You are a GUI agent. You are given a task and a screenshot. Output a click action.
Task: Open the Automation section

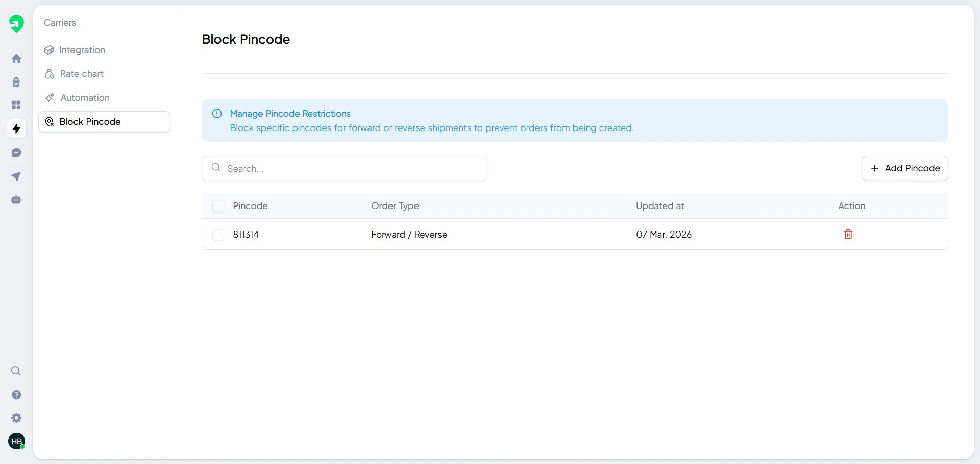(x=85, y=97)
